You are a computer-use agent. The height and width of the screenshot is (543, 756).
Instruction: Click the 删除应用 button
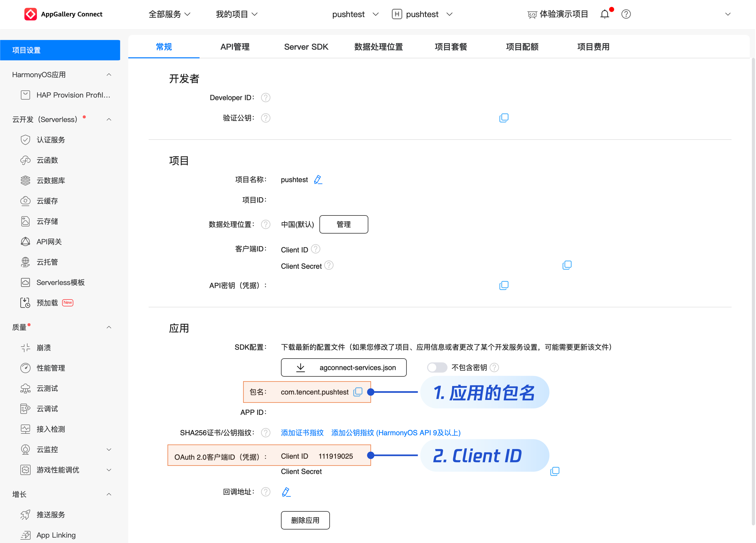click(305, 520)
